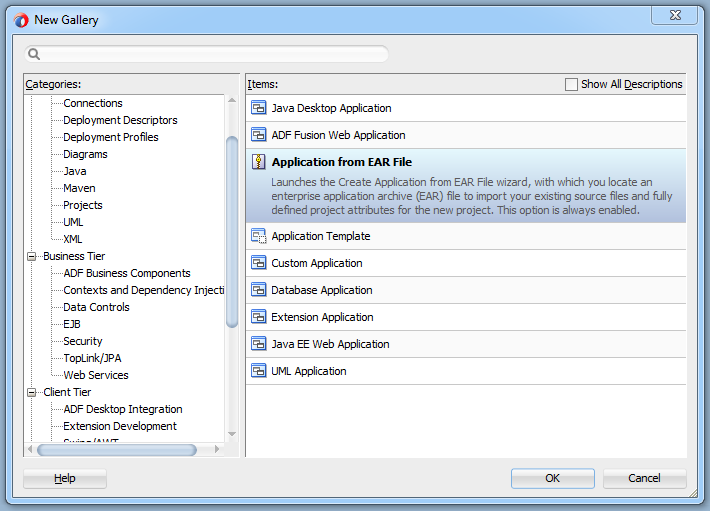Select the Maven category

pos(79,188)
